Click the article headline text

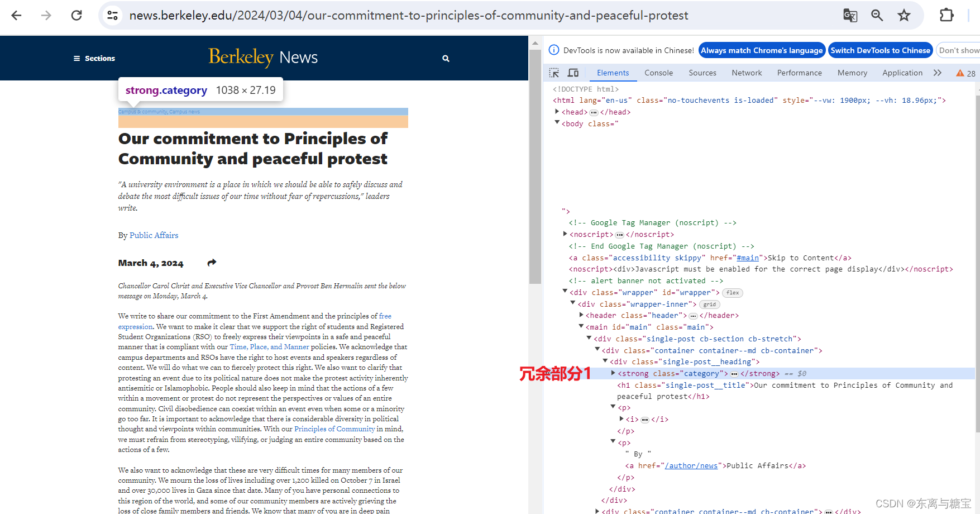coord(253,149)
